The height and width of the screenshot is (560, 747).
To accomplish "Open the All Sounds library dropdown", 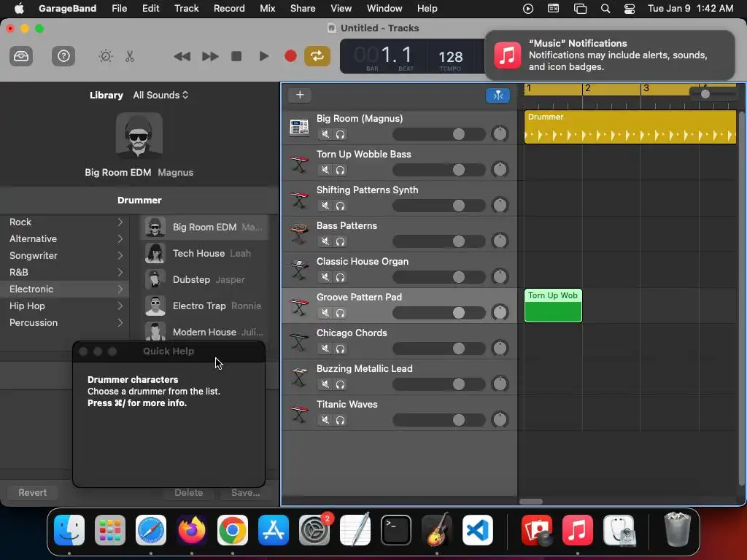I will point(160,96).
